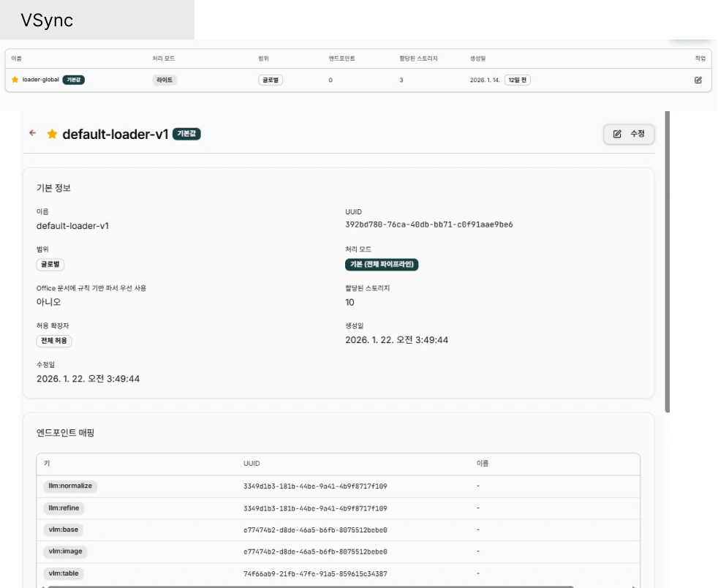Click the star icon next to default-loader-v1 title
This screenshot has width=718, height=588.
click(x=52, y=134)
